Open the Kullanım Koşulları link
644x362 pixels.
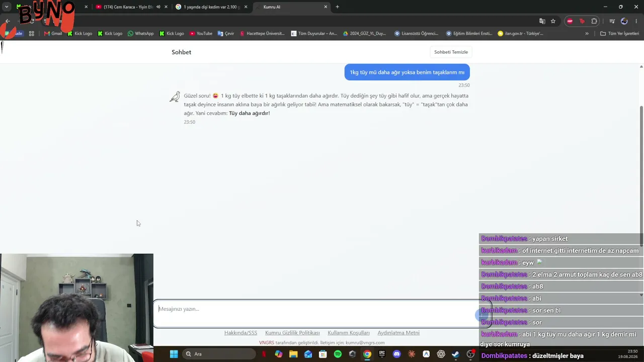click(349, 333)
